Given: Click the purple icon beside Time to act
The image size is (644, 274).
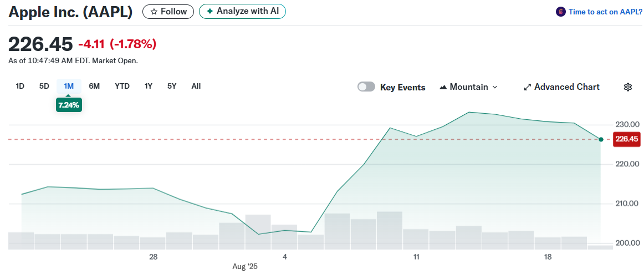Looking at the screenshot, I should (561, 12).
